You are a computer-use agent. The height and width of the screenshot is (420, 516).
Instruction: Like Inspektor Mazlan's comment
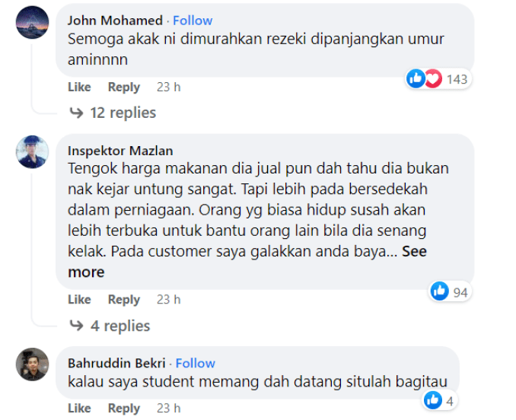tap(79, 299)
